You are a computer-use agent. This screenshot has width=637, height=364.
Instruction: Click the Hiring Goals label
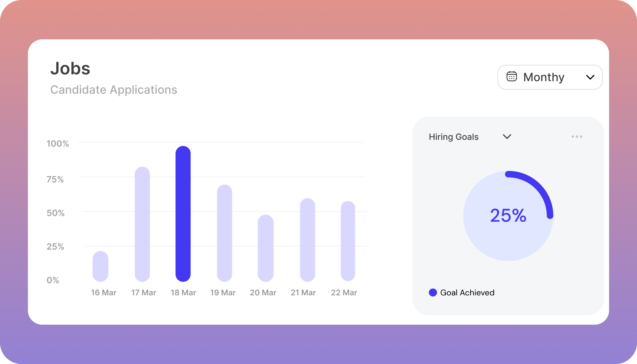453,137
